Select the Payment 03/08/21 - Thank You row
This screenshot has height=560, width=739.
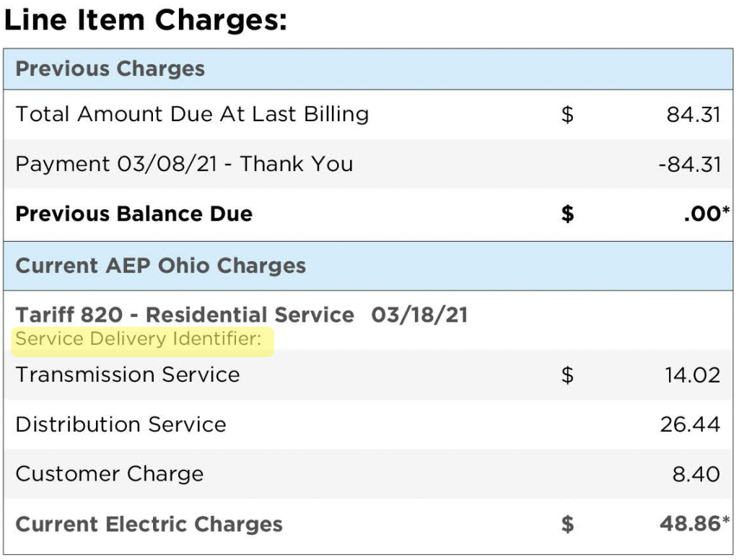pyautogui.click(x=184, y=164)
